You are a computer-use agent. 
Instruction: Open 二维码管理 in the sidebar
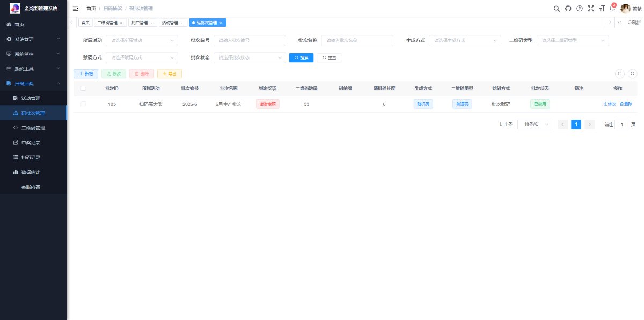[x=33, y=128]
